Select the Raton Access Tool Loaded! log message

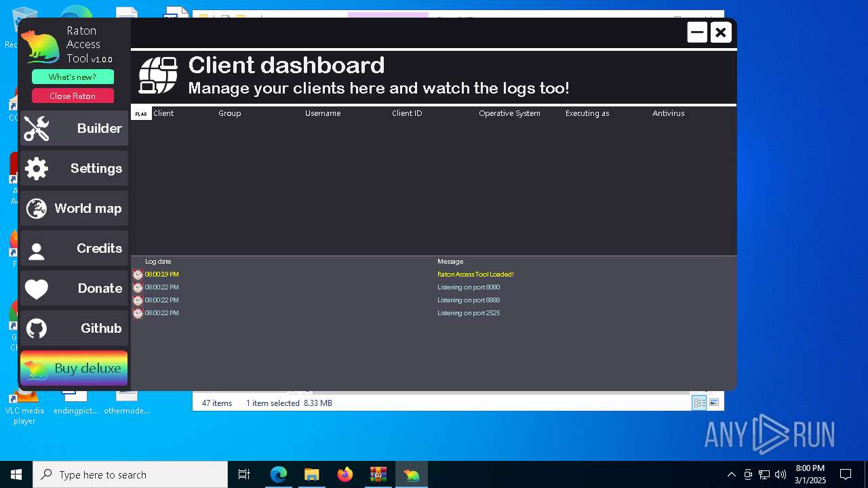[475, 274]
